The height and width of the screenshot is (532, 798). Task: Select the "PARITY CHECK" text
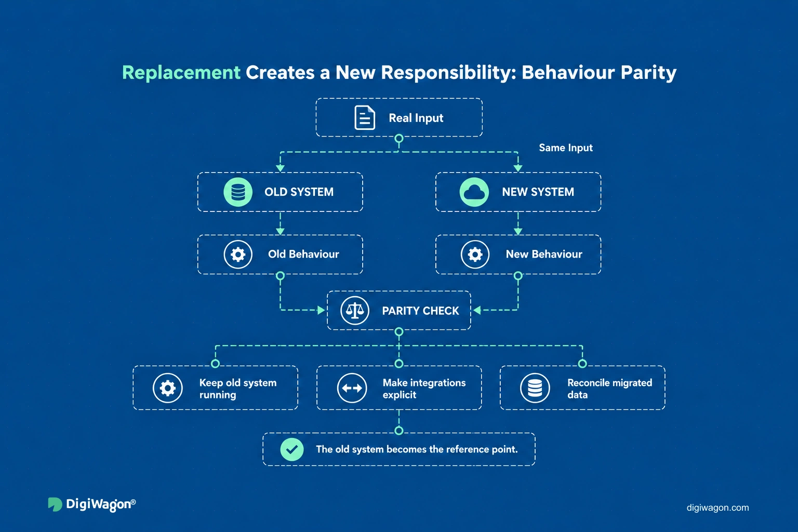tap(420, 311)
